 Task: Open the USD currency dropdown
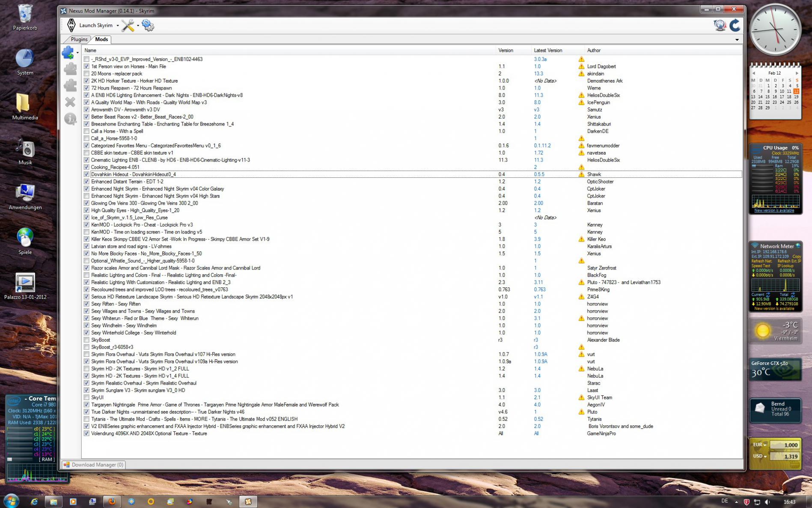[759, 456]
